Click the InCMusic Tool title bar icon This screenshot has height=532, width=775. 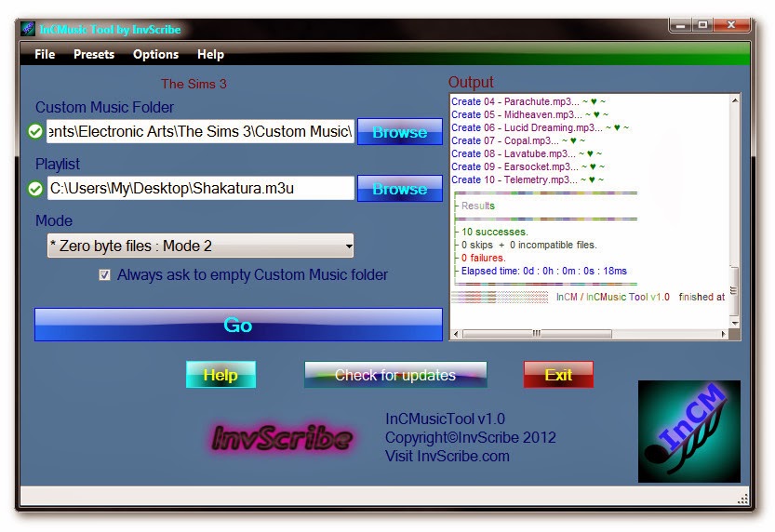click(x=28, y=29)
